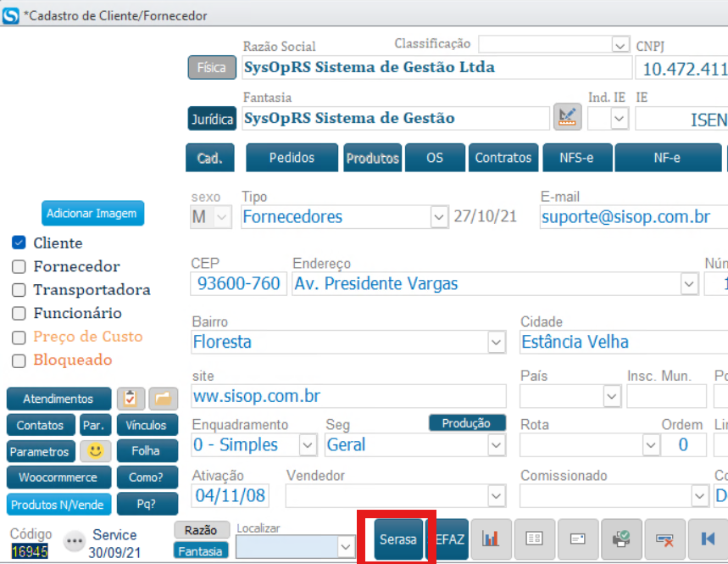Click the card with red X icon
The image size is (728, 564).
[x=664, y=539]
